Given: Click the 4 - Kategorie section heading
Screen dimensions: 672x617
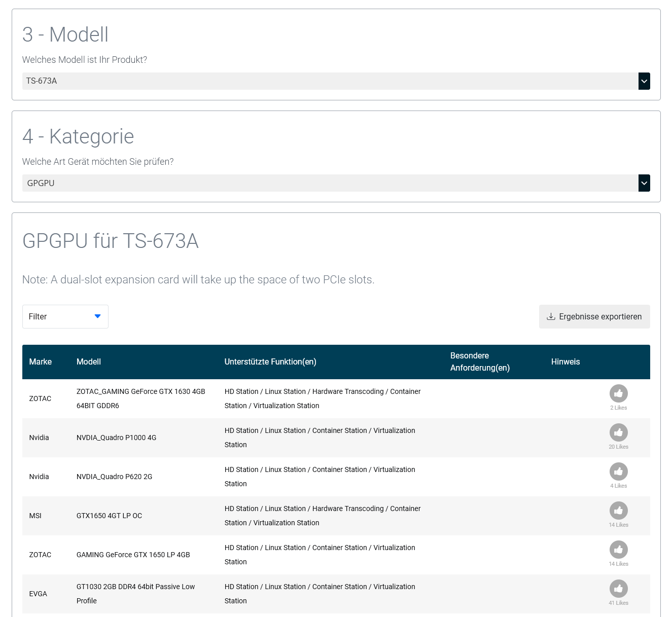Looking at the screenshot, I should pyautogui.click(x=78, y=136).
